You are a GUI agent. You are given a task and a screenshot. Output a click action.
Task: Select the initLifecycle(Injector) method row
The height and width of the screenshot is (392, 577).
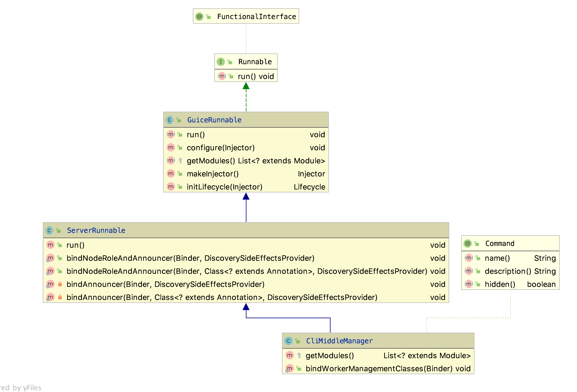[224, 187]
